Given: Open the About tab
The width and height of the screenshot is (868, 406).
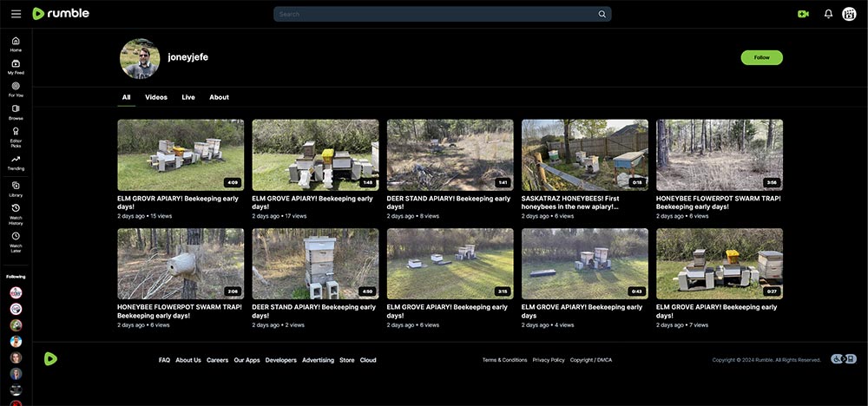Looking at the screenshot, I should (220, 97).
